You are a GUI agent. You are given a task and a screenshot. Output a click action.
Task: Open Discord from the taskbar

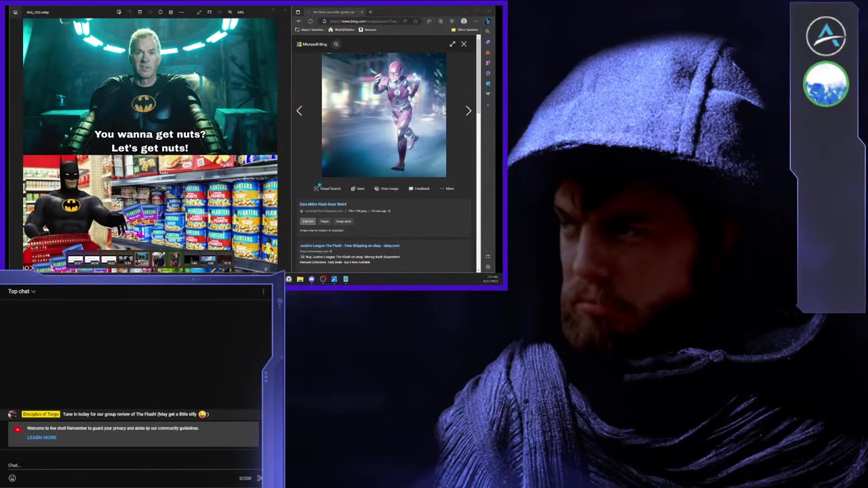tap(311, 279)
